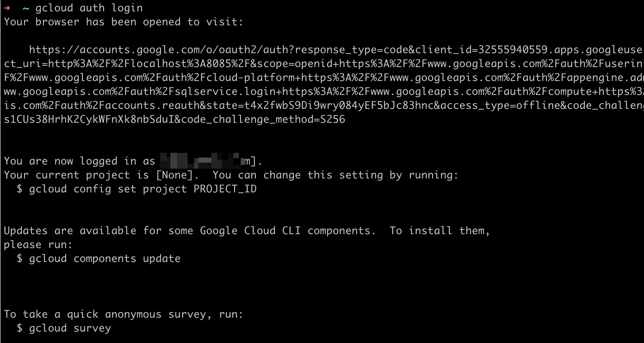Click the 'gcloud survey' command
Image resolution: width=644 pixels, height=343 pixels.
(x=70, y=328)
